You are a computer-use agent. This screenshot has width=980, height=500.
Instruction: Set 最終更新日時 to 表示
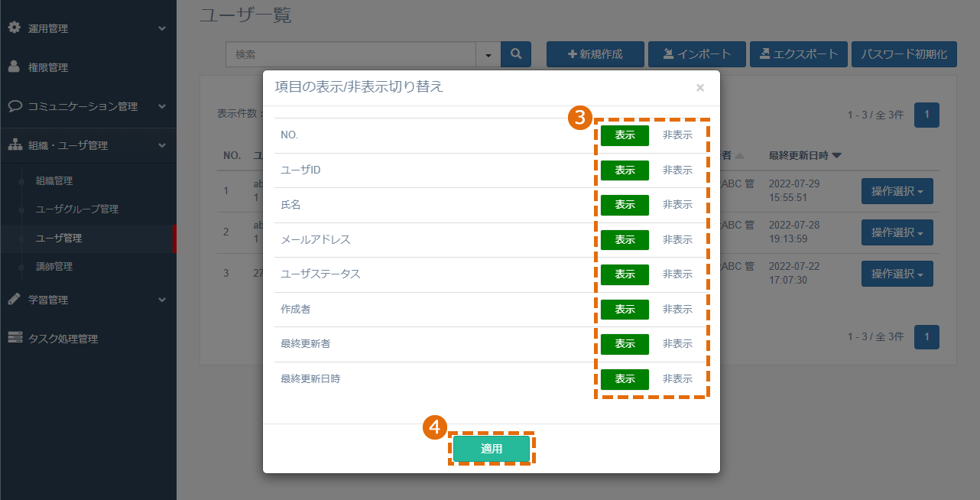(625, 379)
